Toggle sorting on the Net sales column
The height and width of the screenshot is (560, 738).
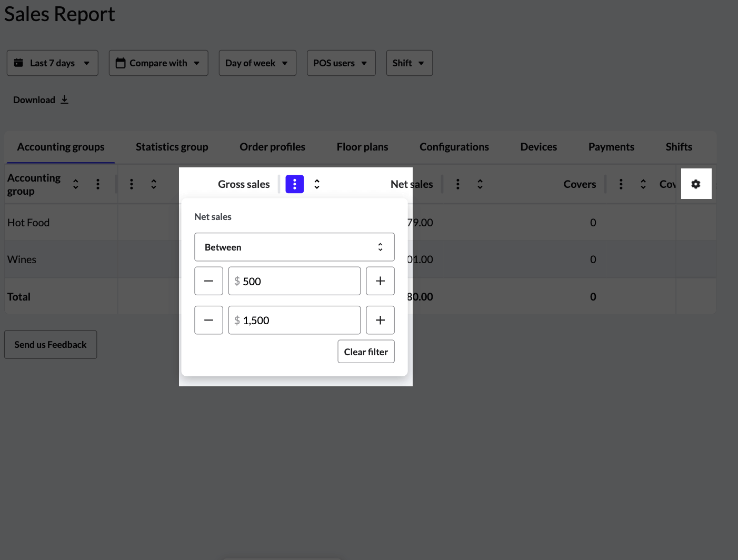click(x=480, y=184)
